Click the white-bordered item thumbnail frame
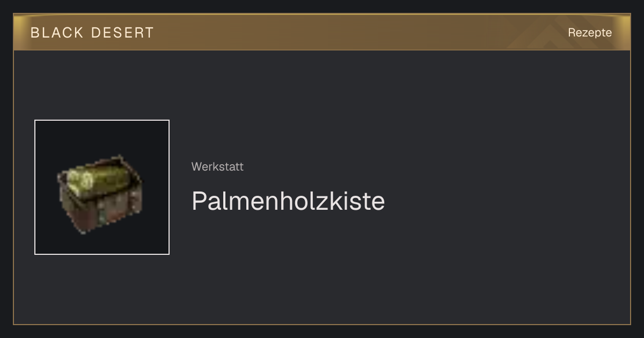Image resolution: width=644 pixels, height=338 pixels. click(102, 187)
